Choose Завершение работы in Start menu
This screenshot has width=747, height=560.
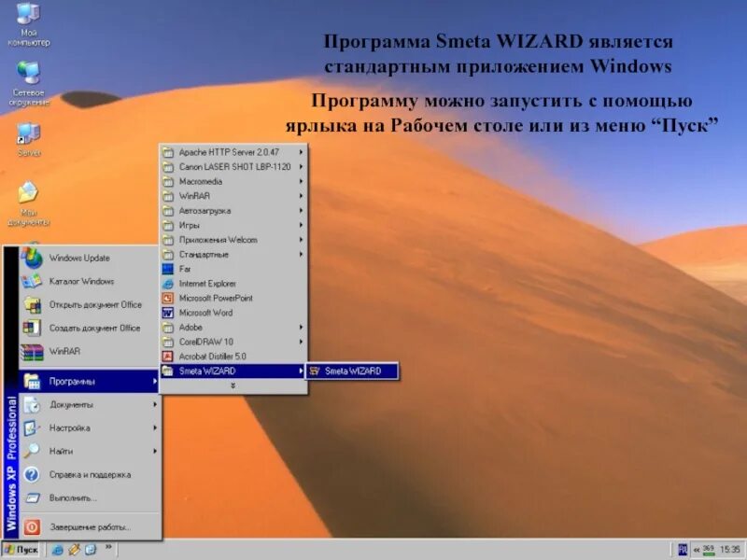point(89,527)
